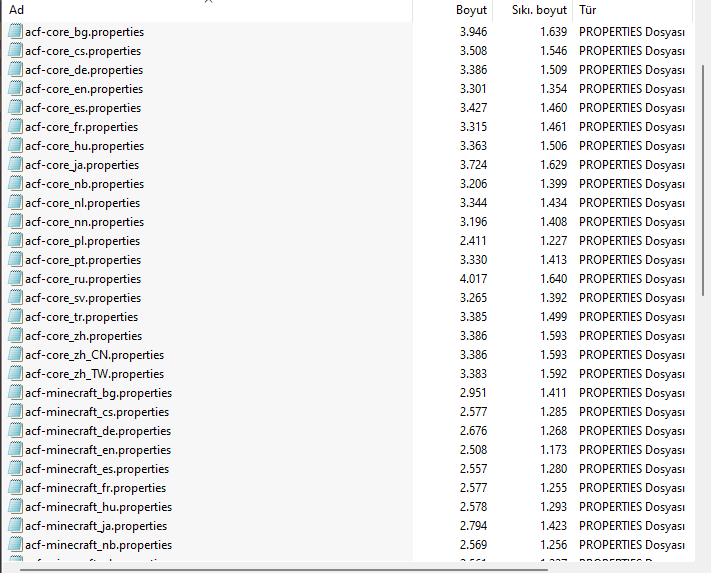Click the horizontal scrollbar at the bottom
712x573 pixels.
[283, 569]
